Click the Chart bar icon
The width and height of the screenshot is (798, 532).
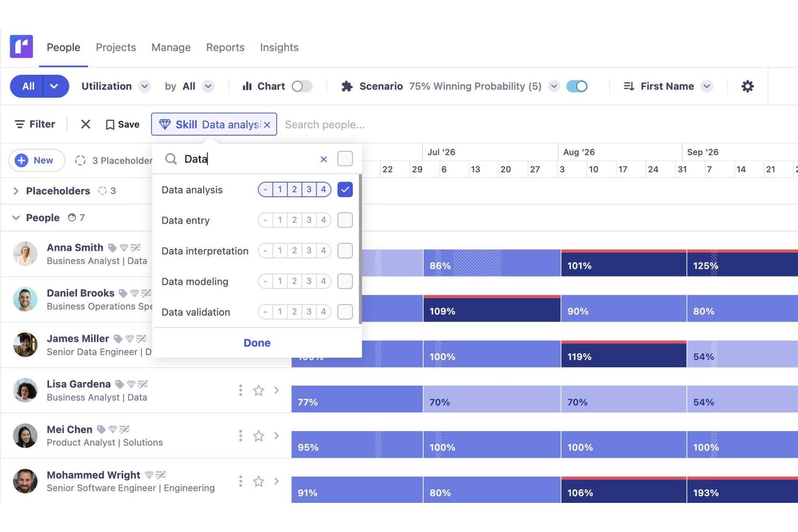(x=247, y=86)
